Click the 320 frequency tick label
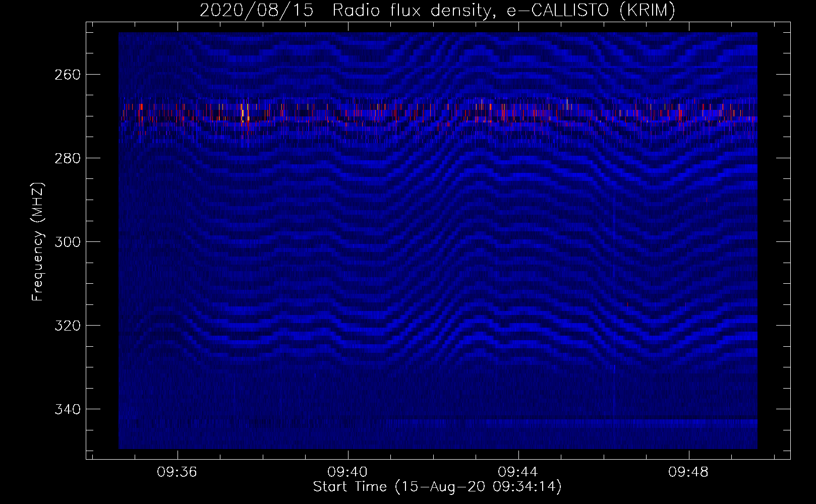 [x=67, y=326]
